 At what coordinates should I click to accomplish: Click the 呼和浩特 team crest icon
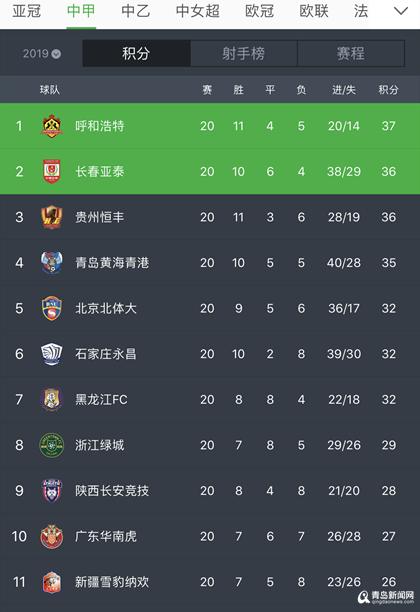tap(52, 126)
